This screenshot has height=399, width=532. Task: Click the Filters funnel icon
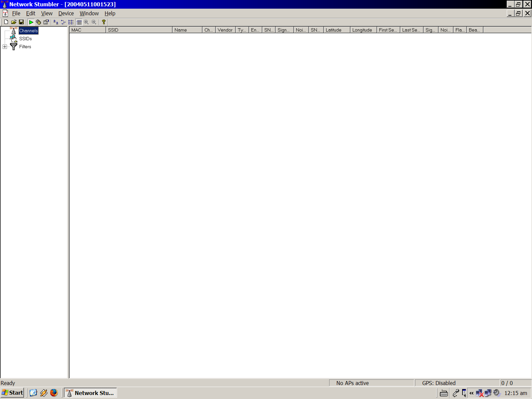14,47
